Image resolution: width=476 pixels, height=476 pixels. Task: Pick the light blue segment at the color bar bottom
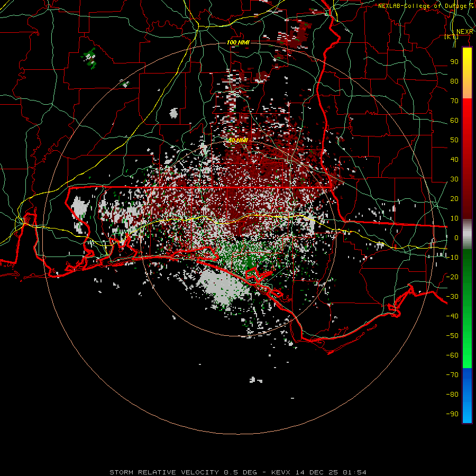coord(467,411)
